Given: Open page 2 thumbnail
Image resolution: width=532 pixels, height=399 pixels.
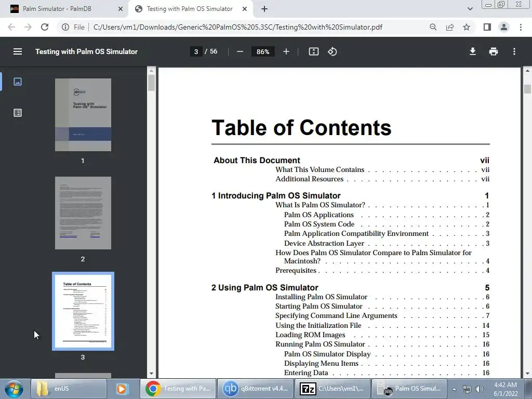Looking at the screenshot, I should tap(83, 212).
